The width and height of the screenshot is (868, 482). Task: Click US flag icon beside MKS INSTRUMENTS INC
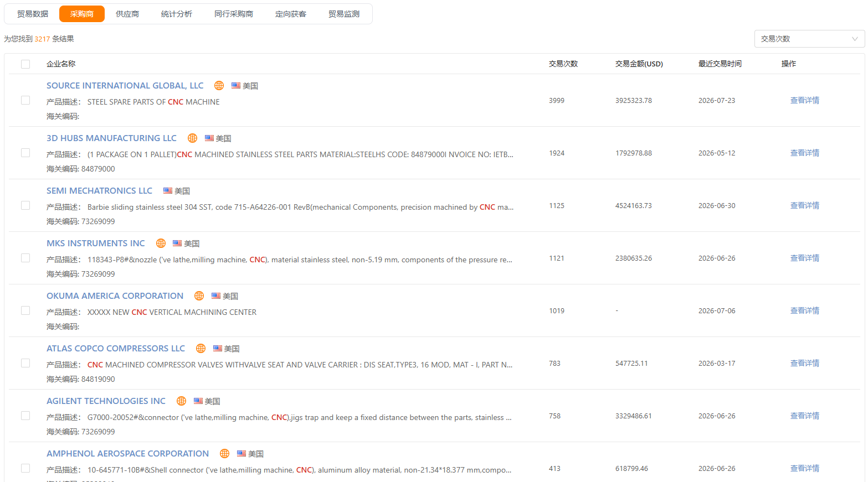177,243
